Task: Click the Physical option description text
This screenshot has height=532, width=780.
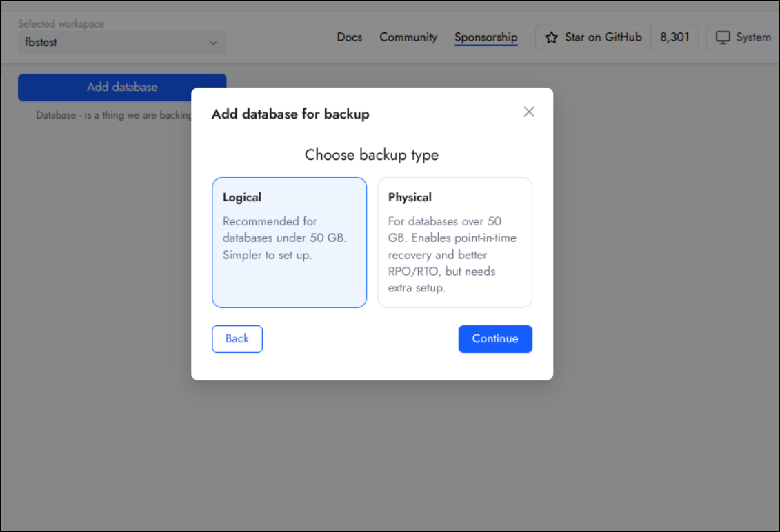Action: tap(452, 254)
